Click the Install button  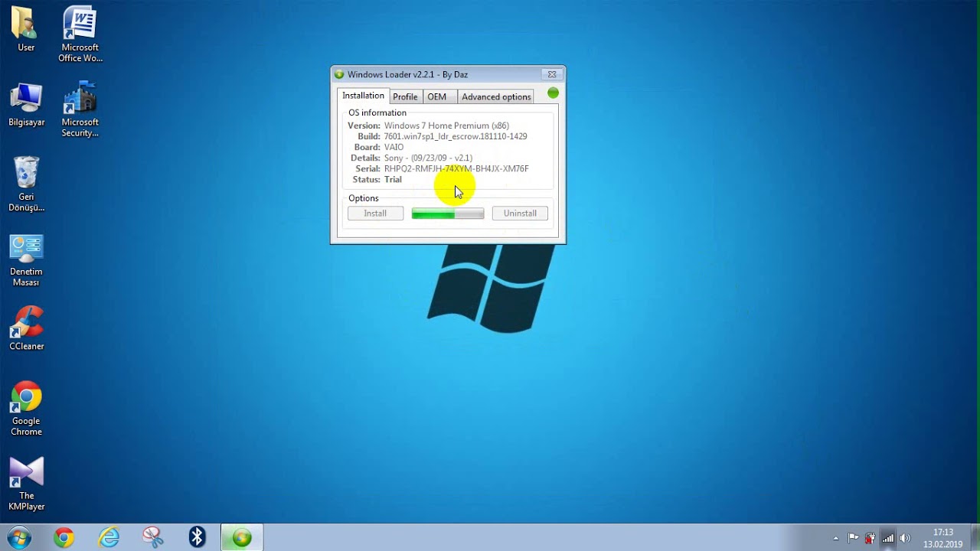tap(375, 214)
